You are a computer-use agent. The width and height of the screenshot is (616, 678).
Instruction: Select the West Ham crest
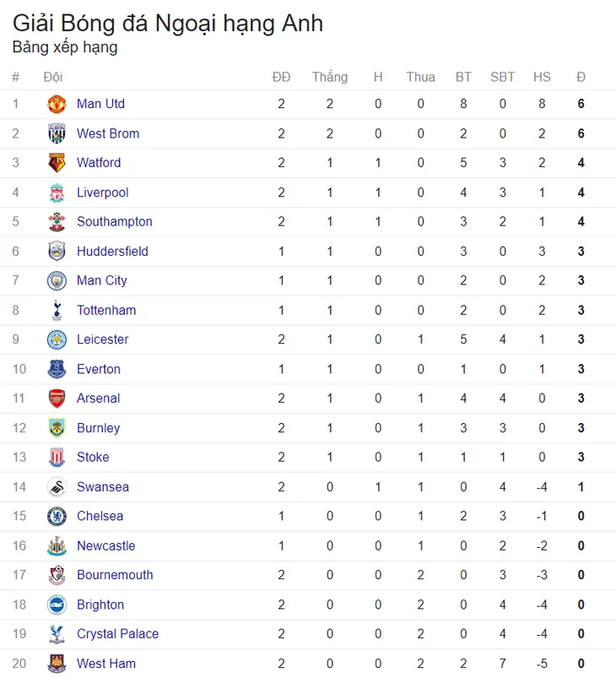pyautogui.click(x=57, y=664)
